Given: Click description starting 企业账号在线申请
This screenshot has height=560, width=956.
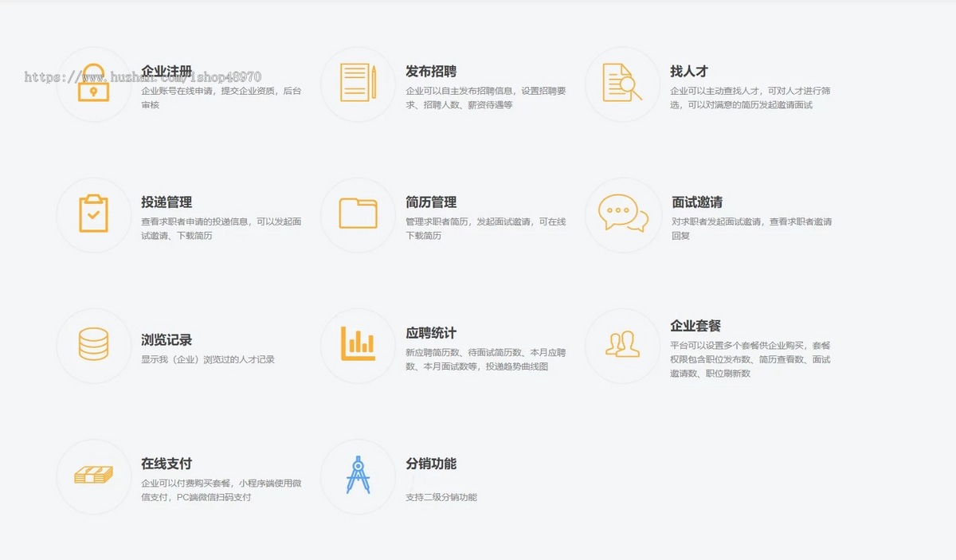Looking at the screenshot, I should click(x=221, y=98).
